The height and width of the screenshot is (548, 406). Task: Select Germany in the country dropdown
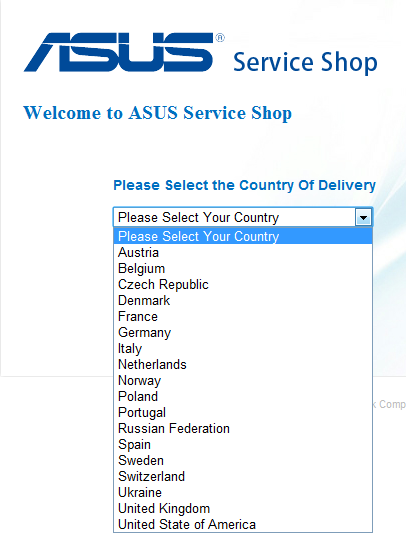pos(243,332)
